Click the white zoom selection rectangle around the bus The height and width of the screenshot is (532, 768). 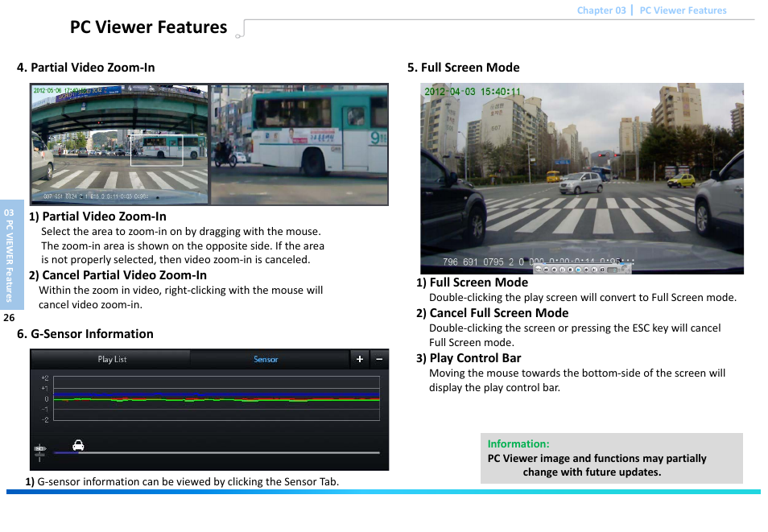157,150
